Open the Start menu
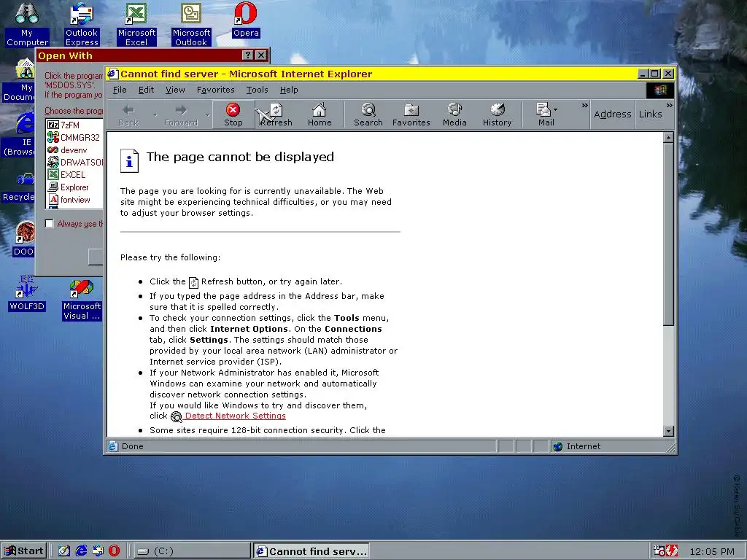 click(x=24, y=551)
